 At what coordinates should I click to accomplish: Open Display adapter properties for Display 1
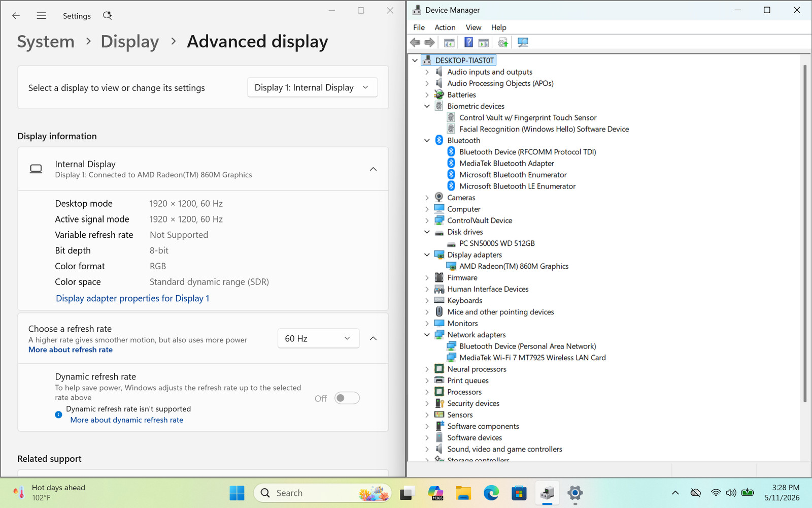pyautogui.click(x=132, y=298)
